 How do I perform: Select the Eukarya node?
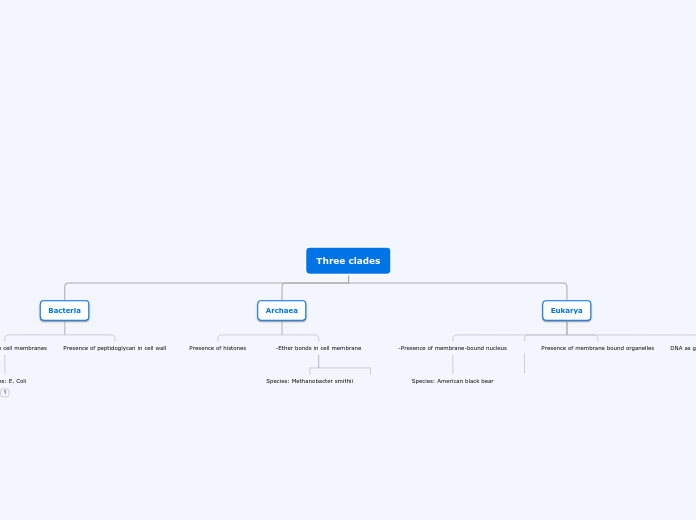point(566,310)
